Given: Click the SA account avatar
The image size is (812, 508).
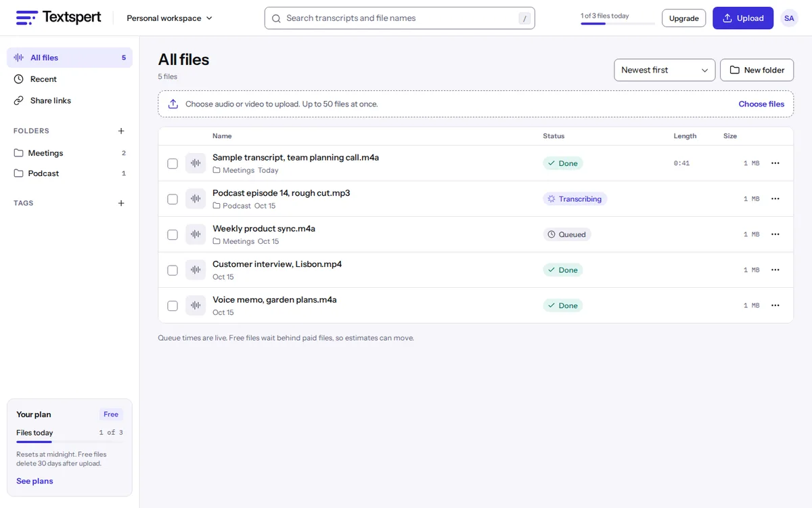Looking at the screenshot, I should tap(789, 18).
